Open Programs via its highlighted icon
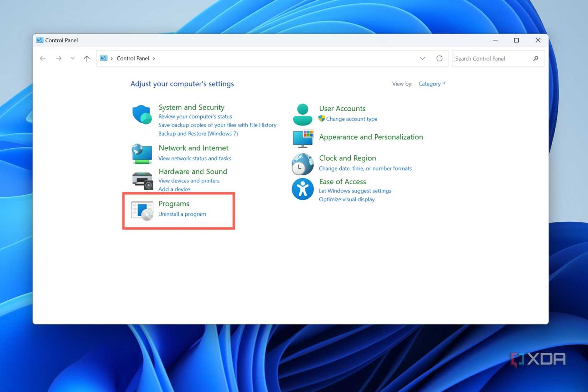588x392 pixels. click(141, 210)
